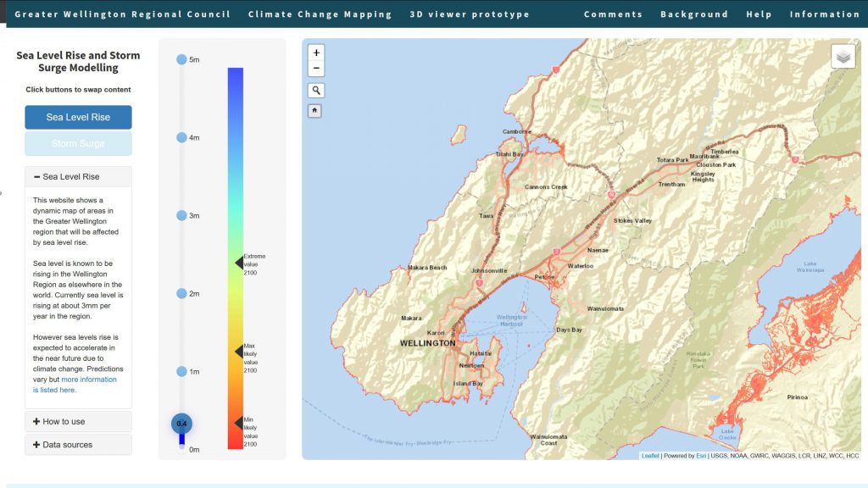The width and height of the screenshot is (868, 488).
Task: Zoom out of the map
Action: pyautogui.click(x=316, y=69)
